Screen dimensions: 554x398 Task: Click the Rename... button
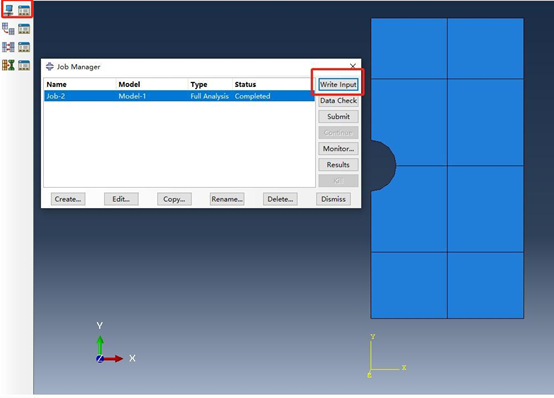pyautogui.click(x=227, y=199)
